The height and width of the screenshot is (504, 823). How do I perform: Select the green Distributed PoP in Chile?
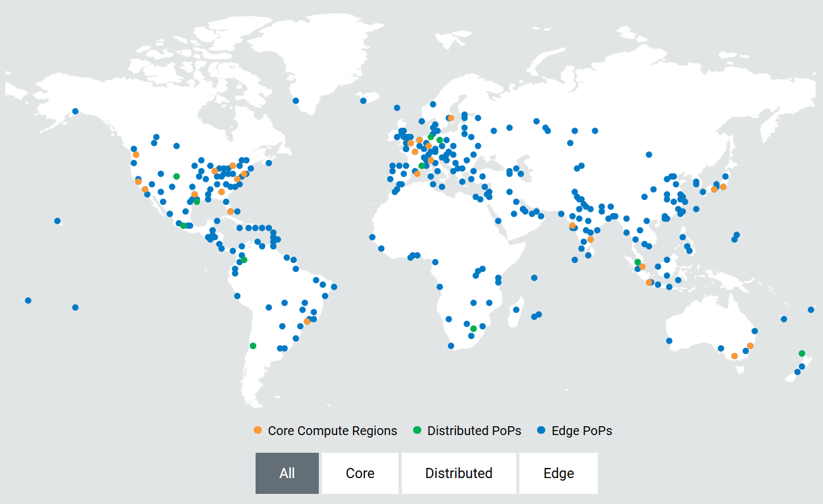point(253,346)
